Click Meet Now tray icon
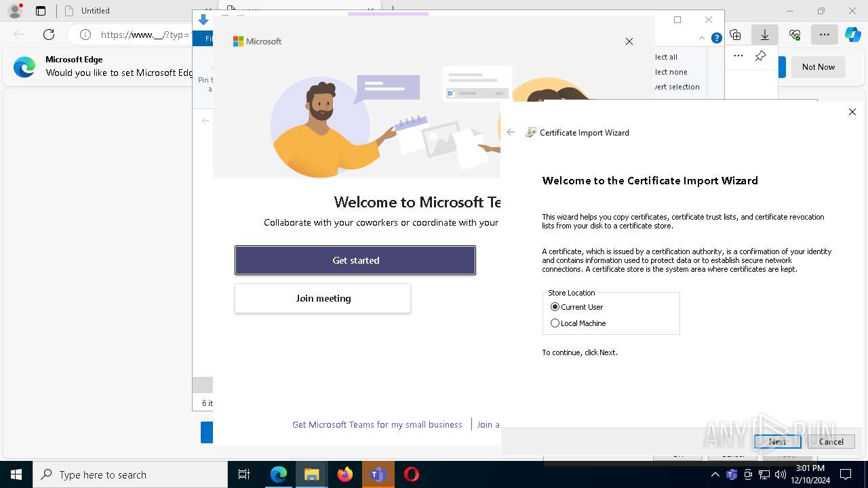Screen dimensions: 868x488 click(748, 474)
